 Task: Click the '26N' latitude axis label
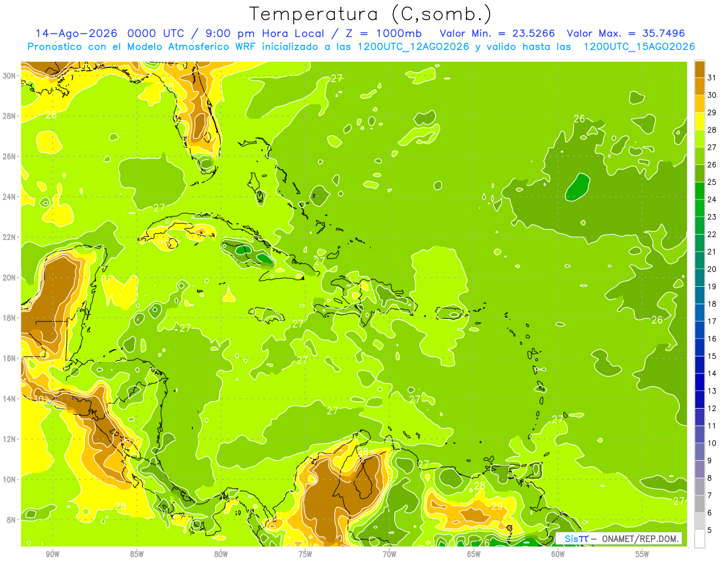pos(10,156)
